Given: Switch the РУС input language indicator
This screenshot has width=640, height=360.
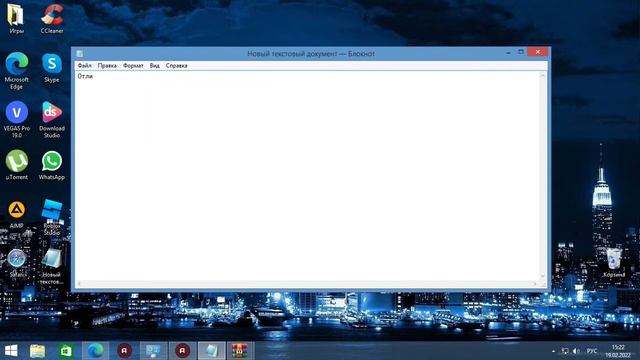Looking at the screenshot, I should tap(591, 351).
